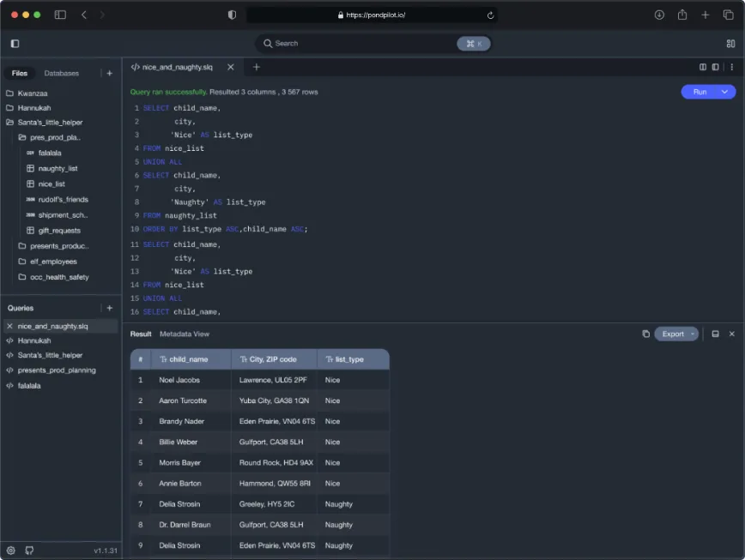Export the query results
This screenshot has width=745, height=560.
pyautogui.click(x=672, y=334)
